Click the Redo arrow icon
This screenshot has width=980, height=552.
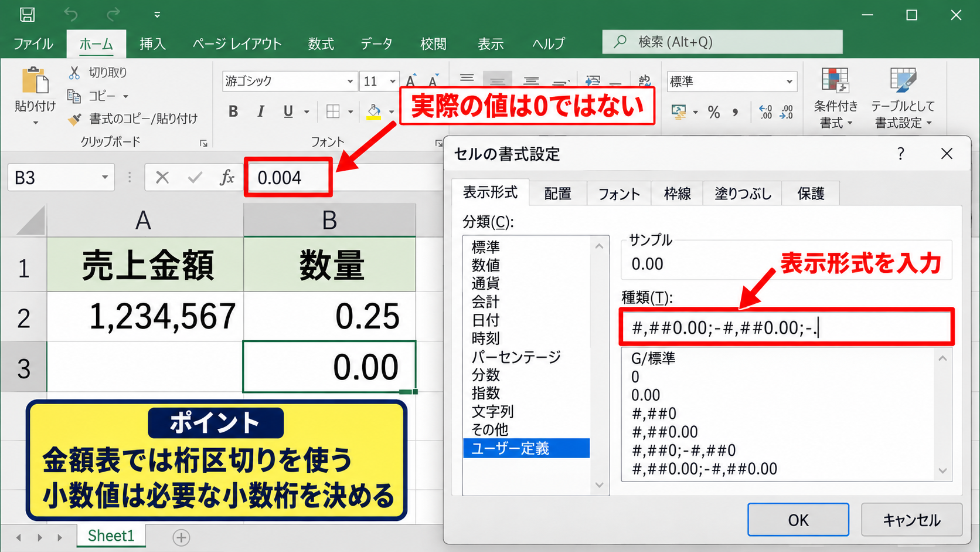(x=113, y=14)
